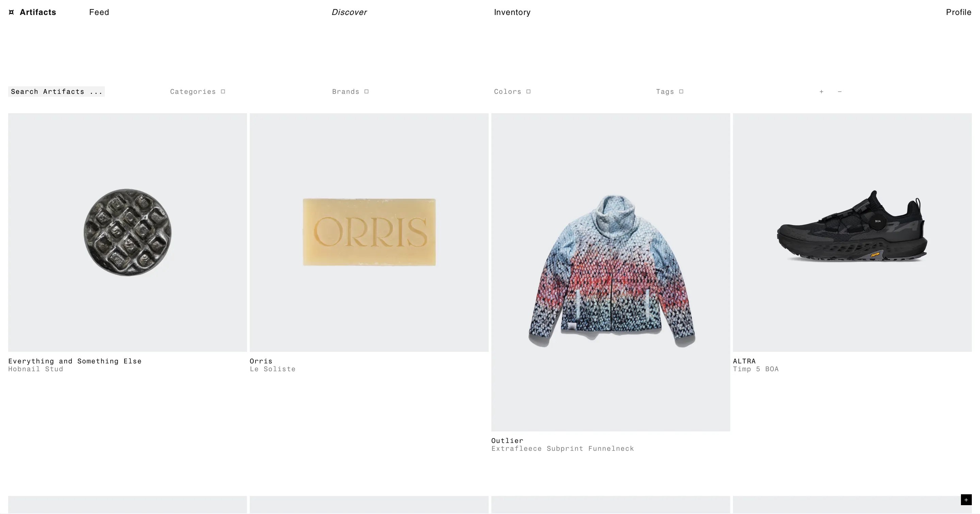Toggle the Colors filter square

(528, 92)
